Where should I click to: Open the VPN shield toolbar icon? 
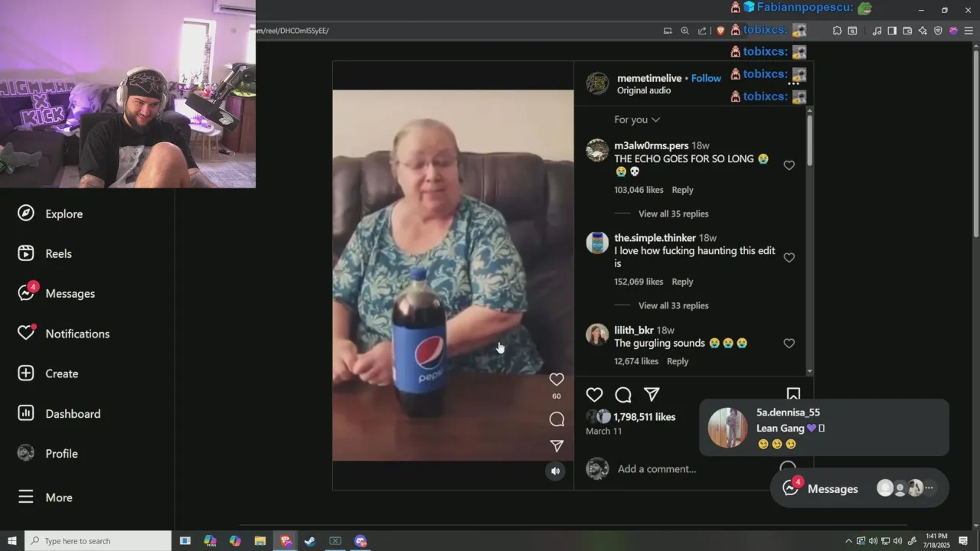click(x=938, y=31)
